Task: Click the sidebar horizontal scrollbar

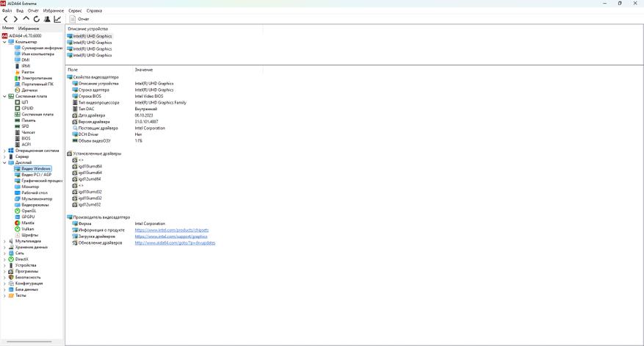Action: (x=29, y=342)
